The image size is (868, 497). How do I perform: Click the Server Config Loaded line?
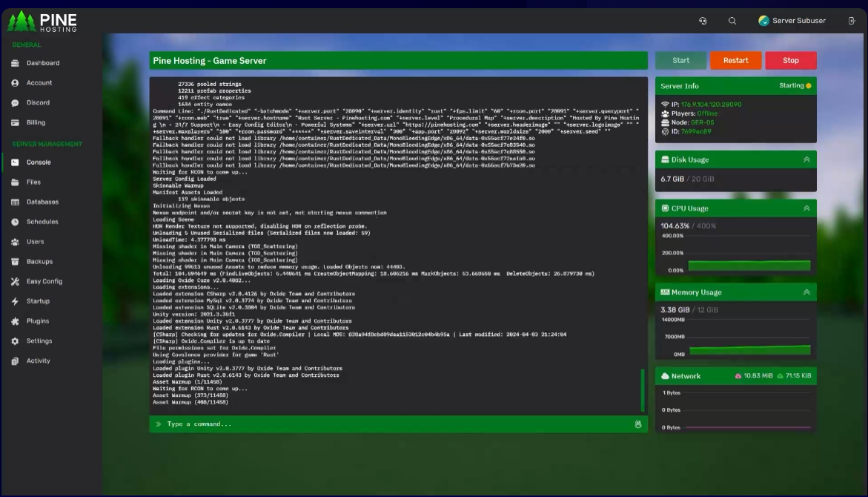(185, 179)
